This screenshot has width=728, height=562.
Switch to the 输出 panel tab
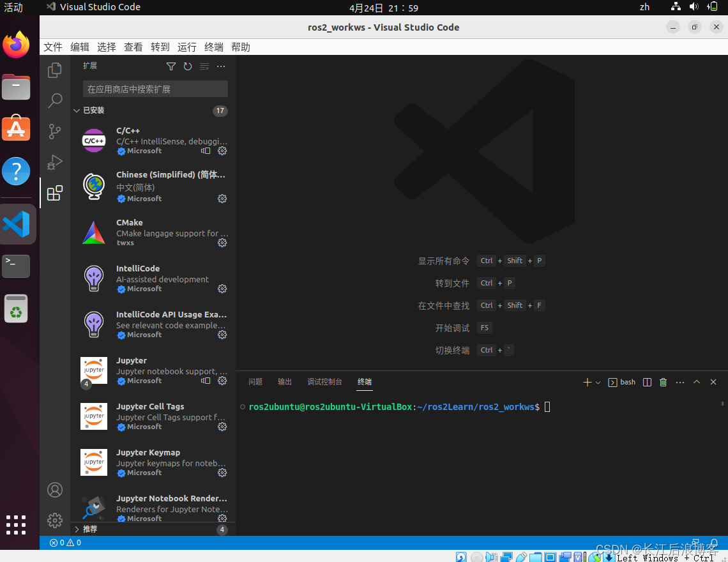(284, 382)
